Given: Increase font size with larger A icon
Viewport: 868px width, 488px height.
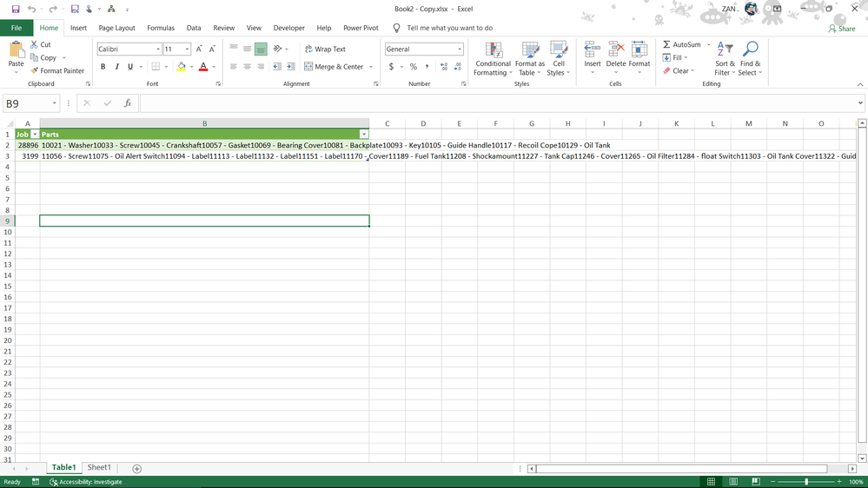Looking at the screenshot, I should click(199, 49).
